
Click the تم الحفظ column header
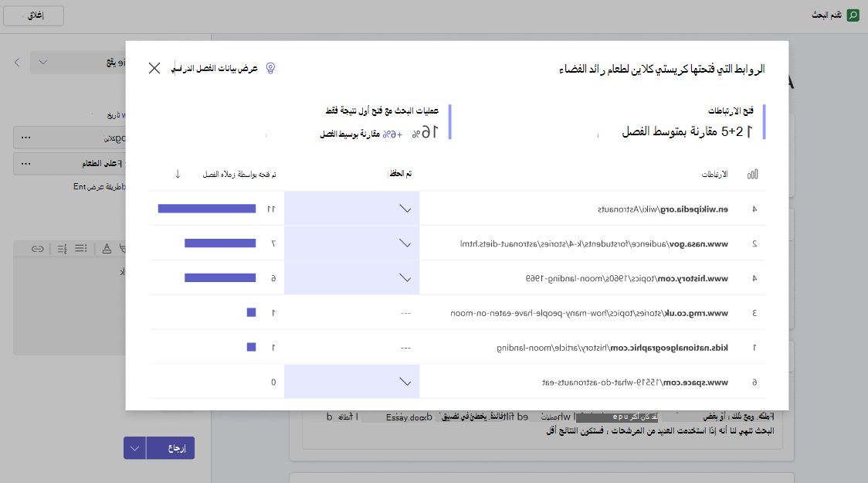[400, 174]
